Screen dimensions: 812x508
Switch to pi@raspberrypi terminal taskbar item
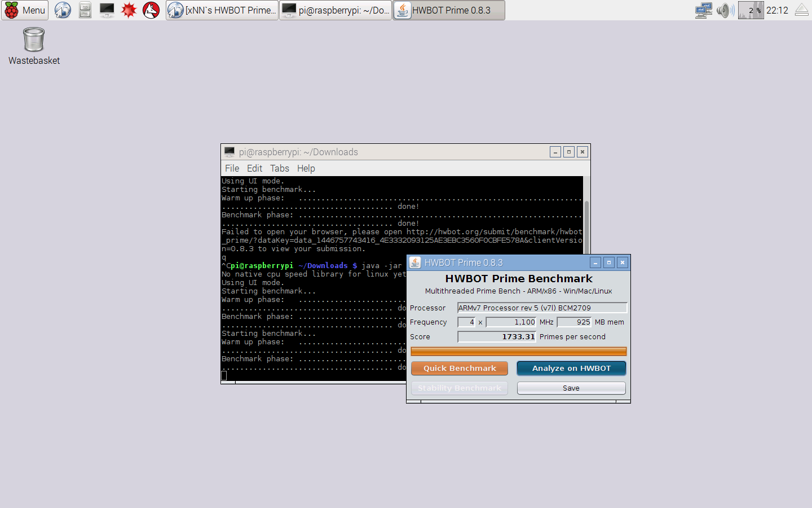tap(336, 10)
